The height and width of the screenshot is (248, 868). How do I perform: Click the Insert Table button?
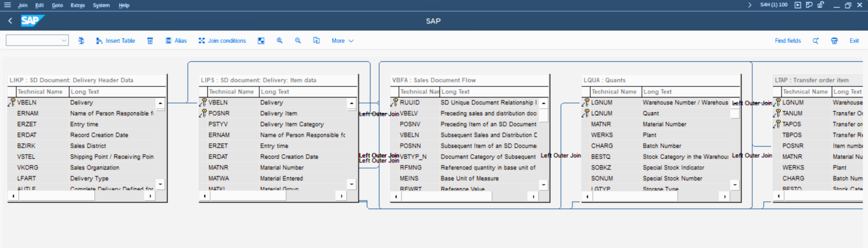click(116, 41)
